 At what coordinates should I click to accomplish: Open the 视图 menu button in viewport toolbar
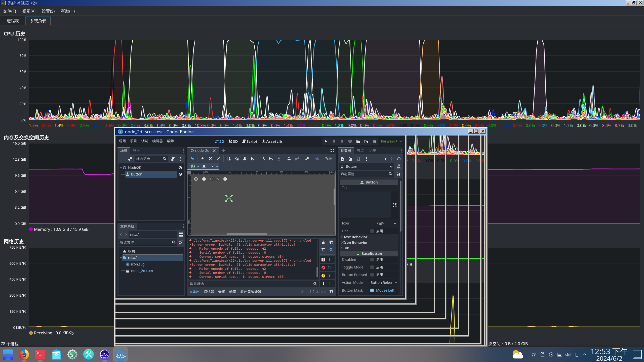click(x=329, y=159)
